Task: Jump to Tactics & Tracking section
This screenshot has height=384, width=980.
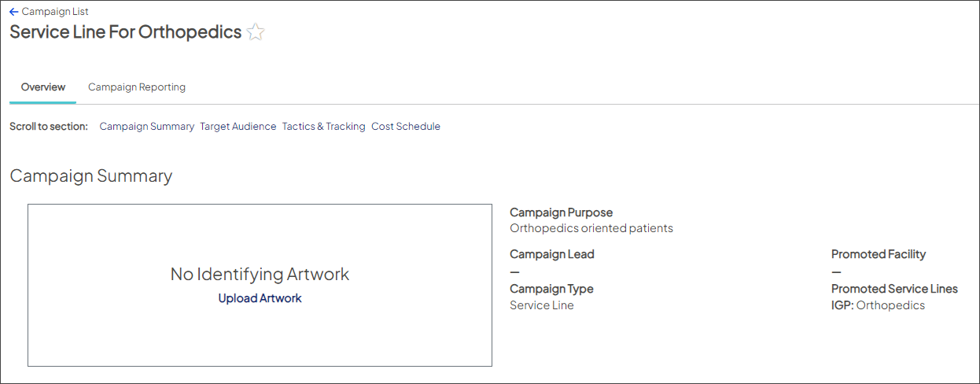Action: [x=323, y=127]
